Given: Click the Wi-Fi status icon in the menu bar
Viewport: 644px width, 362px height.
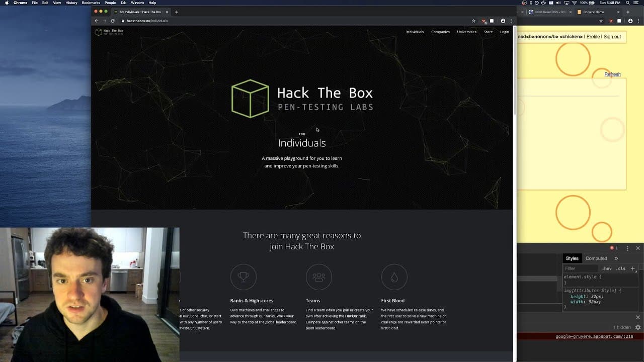Looking at the screenshot, I should 574,3.
